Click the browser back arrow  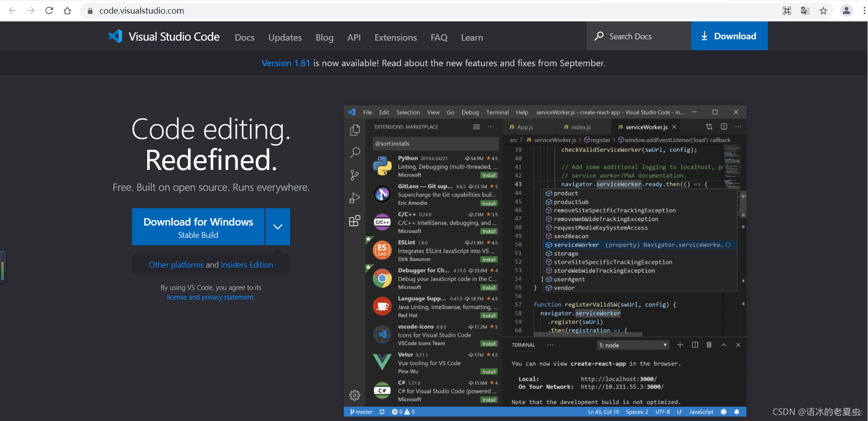tap(13, 11)
